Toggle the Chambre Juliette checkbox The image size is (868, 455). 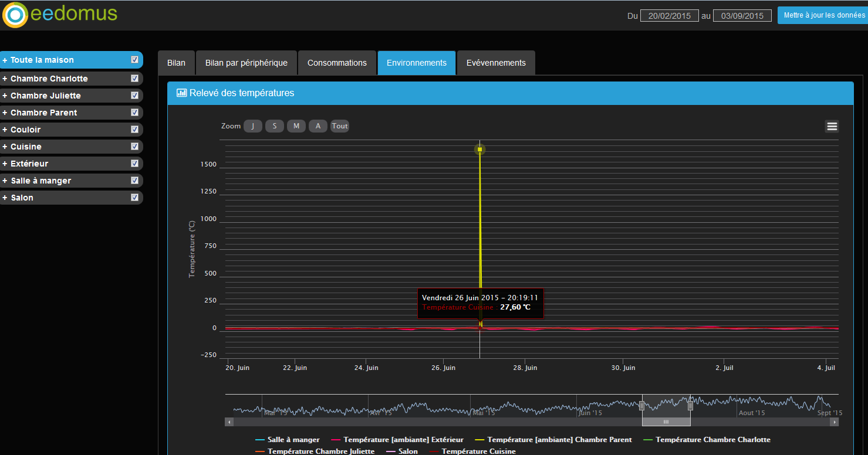134,95
